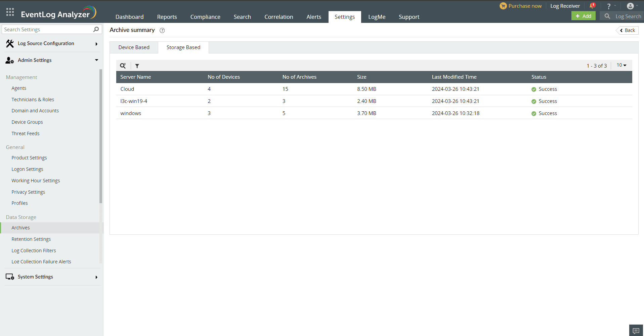The height and width of the screenshot is (336, 644).
Task: Go to the Compliance tab
Action: 205,17
